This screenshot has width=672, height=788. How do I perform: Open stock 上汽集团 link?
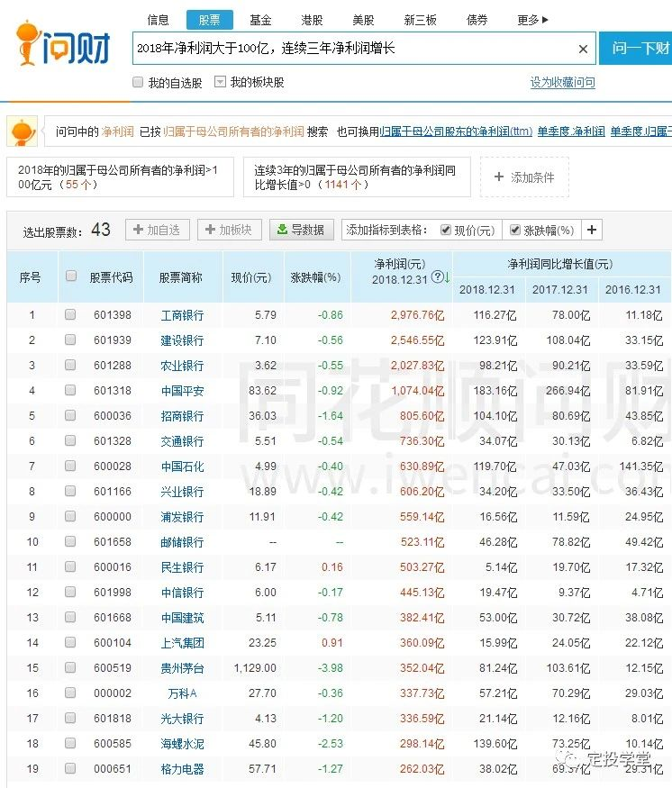[x=182, y=643]
